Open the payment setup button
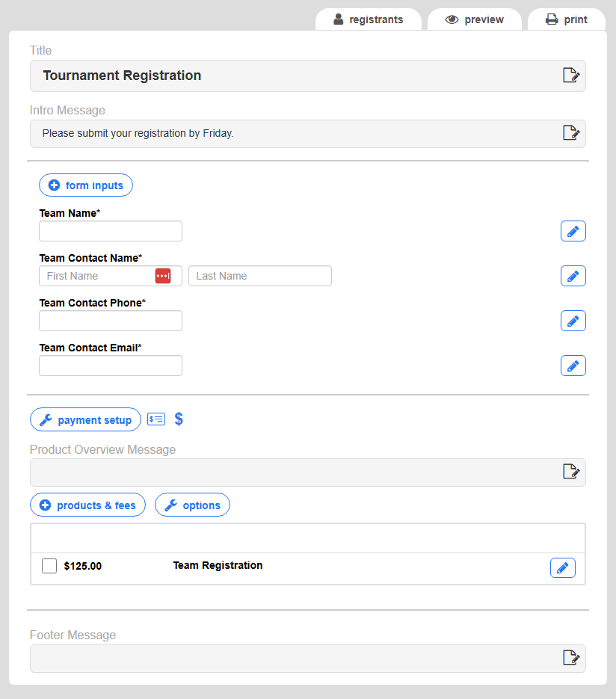The image size is (616, 699). point(85,419)
